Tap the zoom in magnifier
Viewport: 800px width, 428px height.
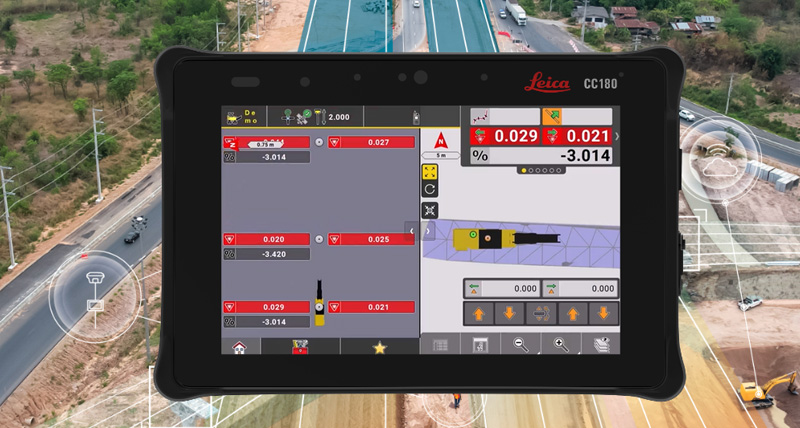(561, 345)
